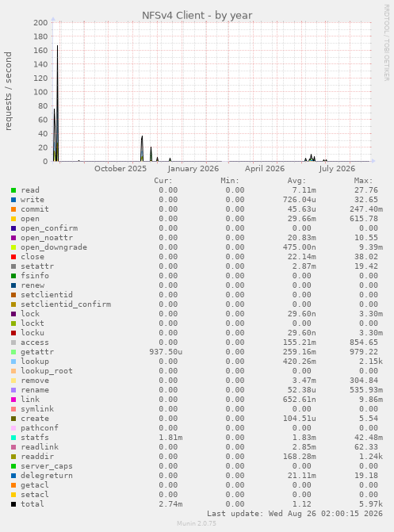Click the green read legend swatch
The height and width of the screenshot is (532, 394).
point(13,190)
